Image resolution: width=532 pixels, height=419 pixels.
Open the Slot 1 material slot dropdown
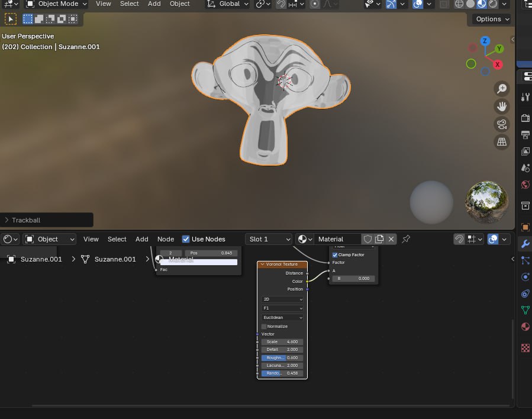point(269,239)
